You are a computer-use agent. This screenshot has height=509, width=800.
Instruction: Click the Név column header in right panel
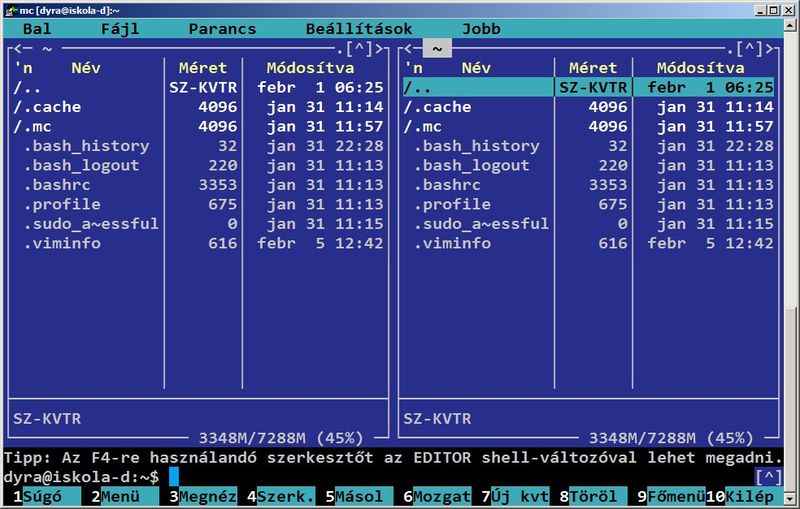[476, 68]
